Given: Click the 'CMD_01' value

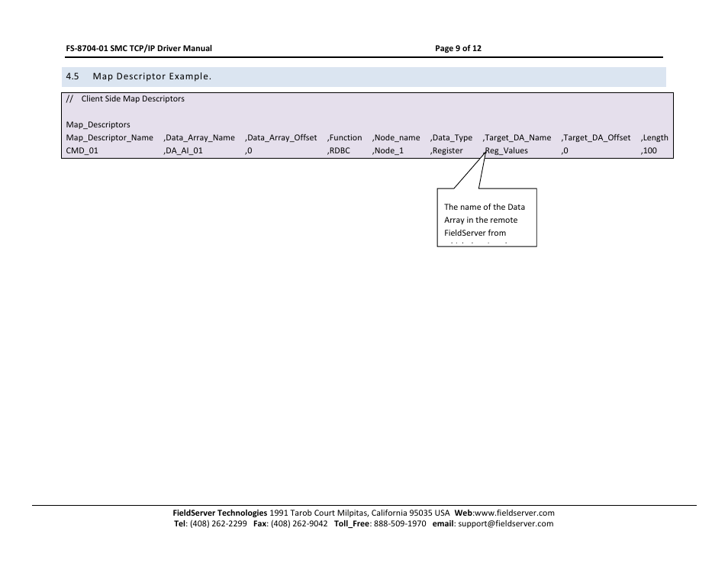Looking at the screenshot, I should (82, 150).
